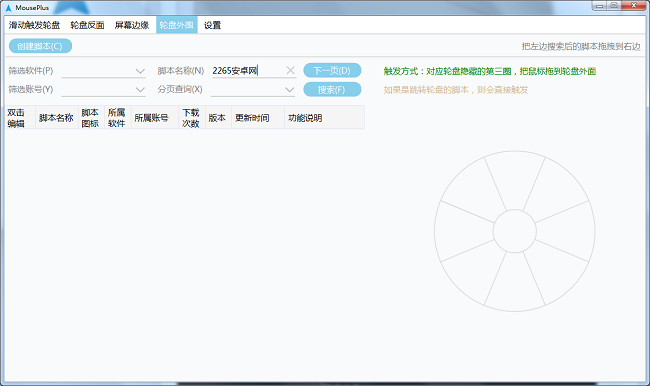650x386 pixels.
Task: Minimize the MousePlus window
Action: pyautogui.click(x=599, y=6)
